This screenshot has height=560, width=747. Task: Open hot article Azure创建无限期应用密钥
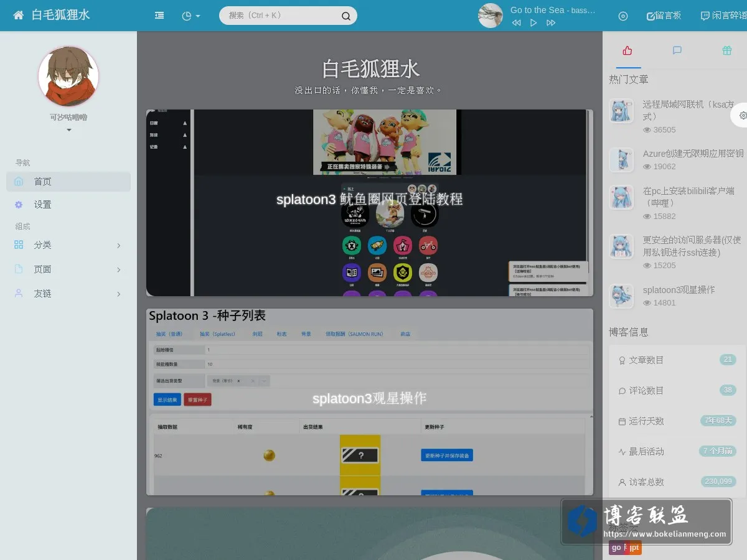click(693, 153)
